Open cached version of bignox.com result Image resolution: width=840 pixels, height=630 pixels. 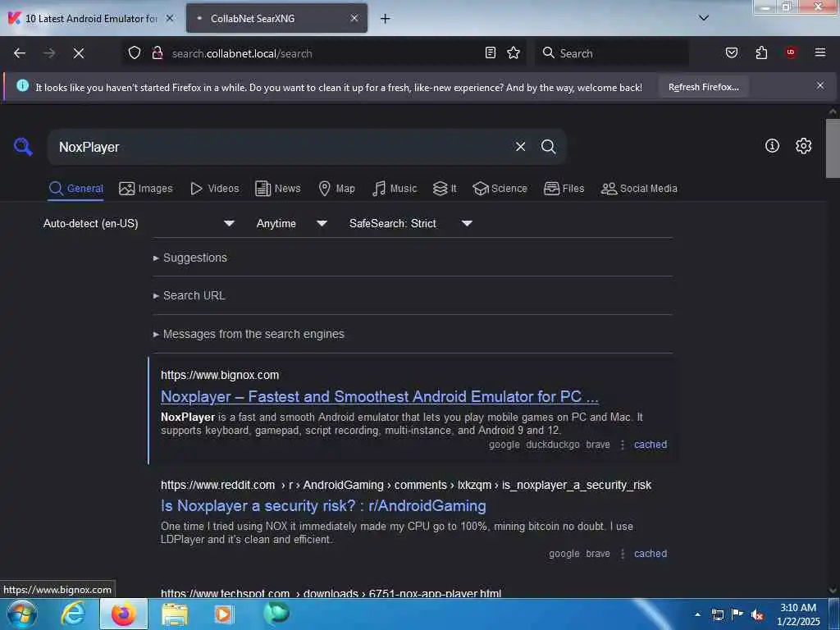click(x=651, y=445)
